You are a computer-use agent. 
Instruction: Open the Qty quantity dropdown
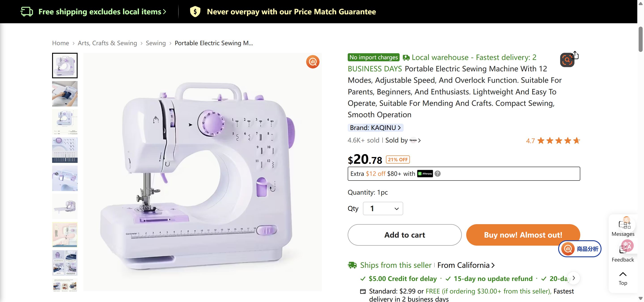tap(383, 208)
